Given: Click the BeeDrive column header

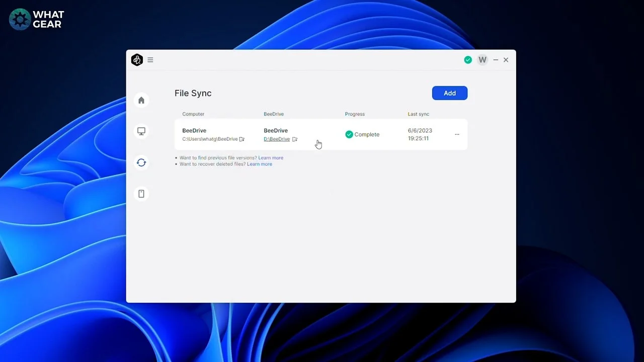Looking at the screenshot, I should point(274,114).
